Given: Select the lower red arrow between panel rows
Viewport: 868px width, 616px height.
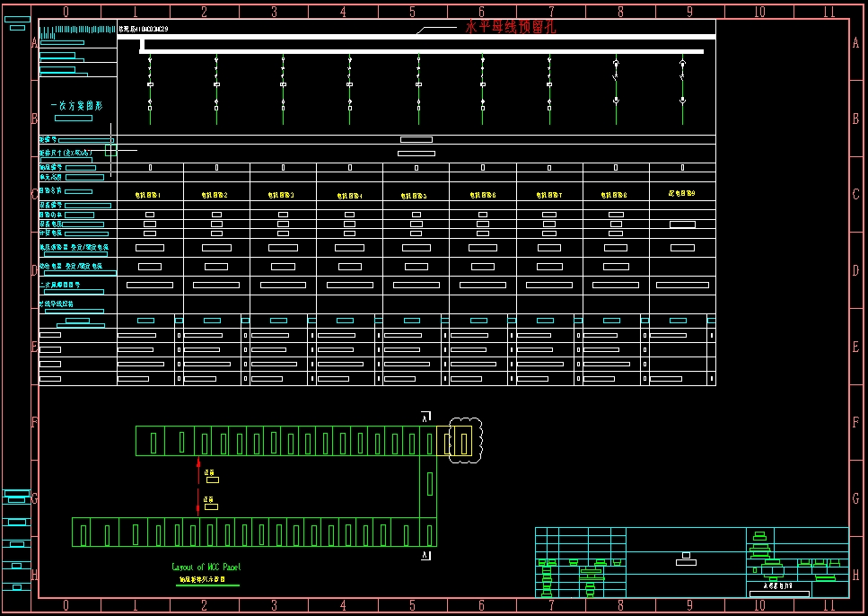Looking at the screenshot, I should point(198,502).
